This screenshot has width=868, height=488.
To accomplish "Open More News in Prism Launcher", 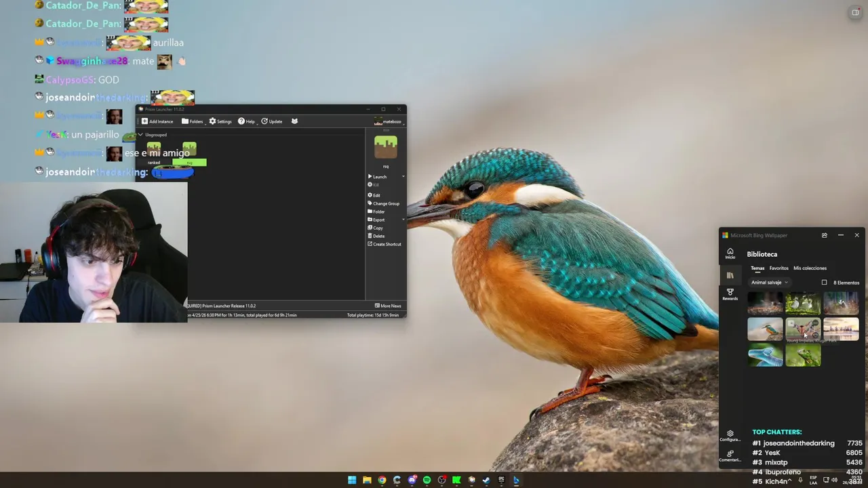I will tap(388, 306).
